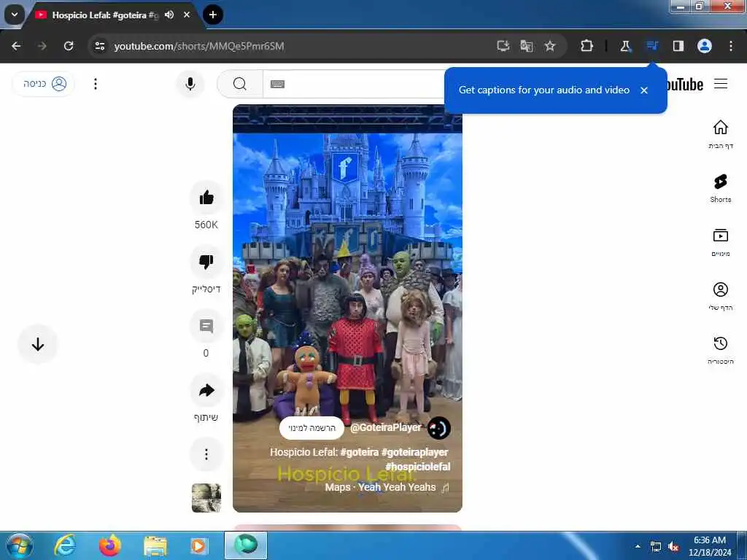Click the subscribe button on the Short
The image size is (747, 560).
click(x=311, y=428)
